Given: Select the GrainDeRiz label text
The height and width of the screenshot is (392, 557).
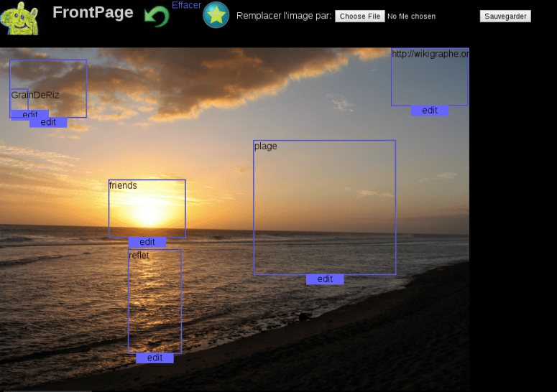Looking at the screenshot, I should coord(35,95).
